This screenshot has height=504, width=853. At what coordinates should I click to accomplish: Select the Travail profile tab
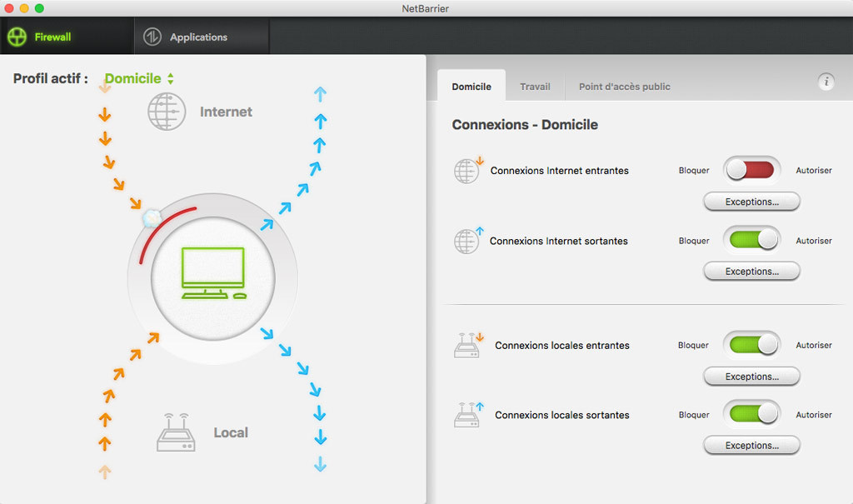[x=535, y=87]
